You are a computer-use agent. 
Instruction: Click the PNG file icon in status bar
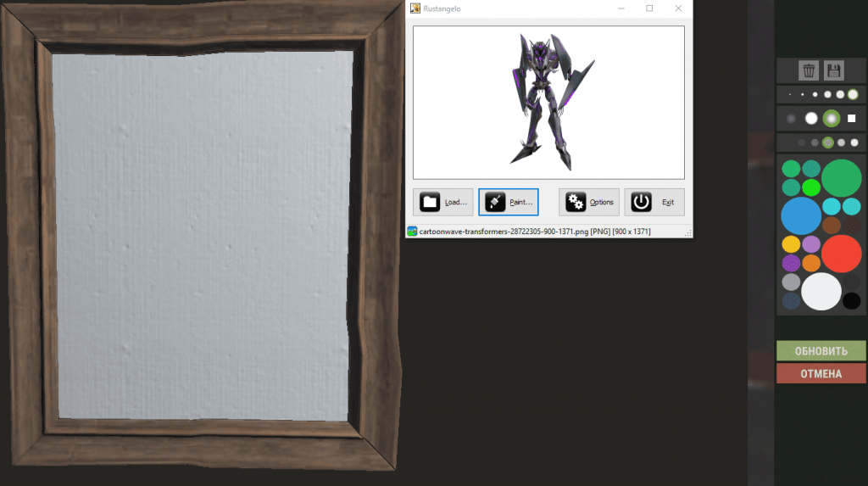coord(412,232)
